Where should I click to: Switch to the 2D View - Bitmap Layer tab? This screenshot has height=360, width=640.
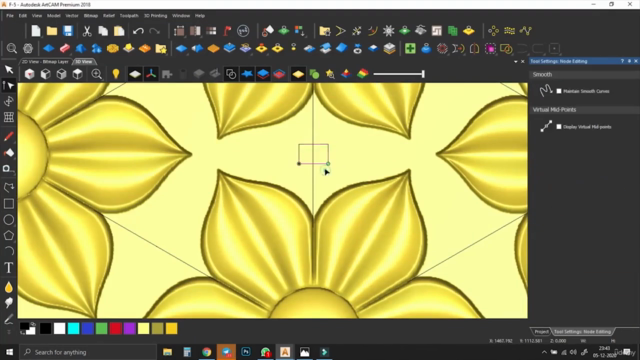tap(45, 62)
